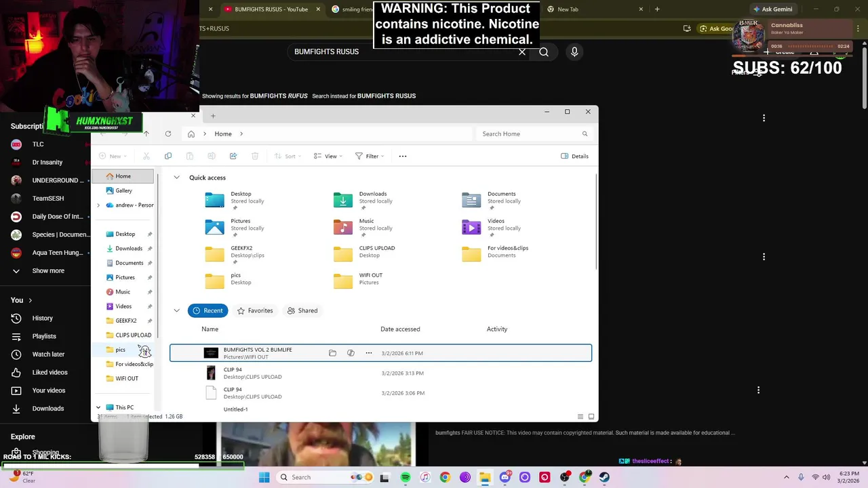Open the You section on YouTube
Screen dimensions: 868x488
point(21,300)
